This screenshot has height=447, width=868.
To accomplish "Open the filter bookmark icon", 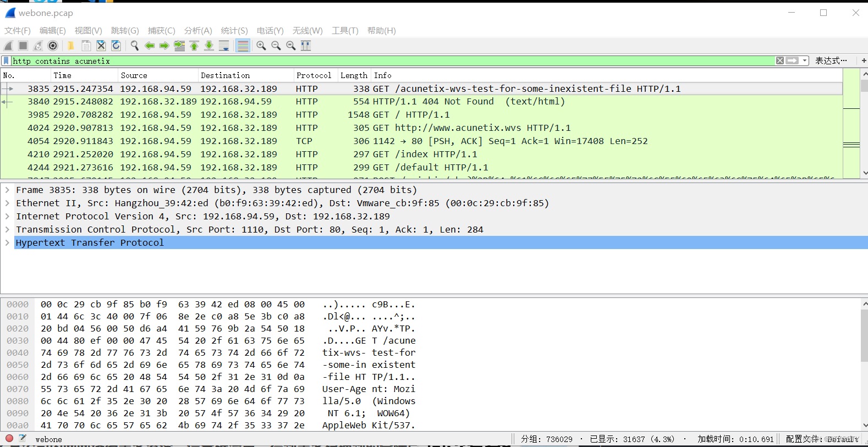I will [x=6, y=61].
